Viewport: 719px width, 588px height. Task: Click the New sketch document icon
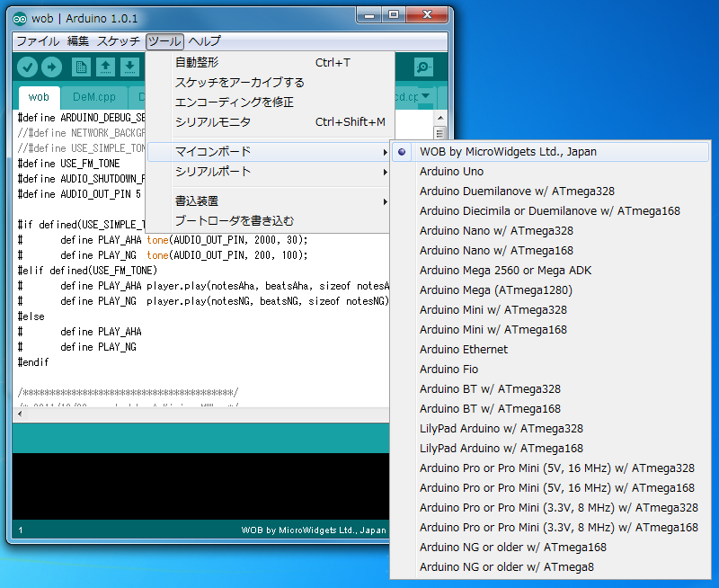point(81,67)
